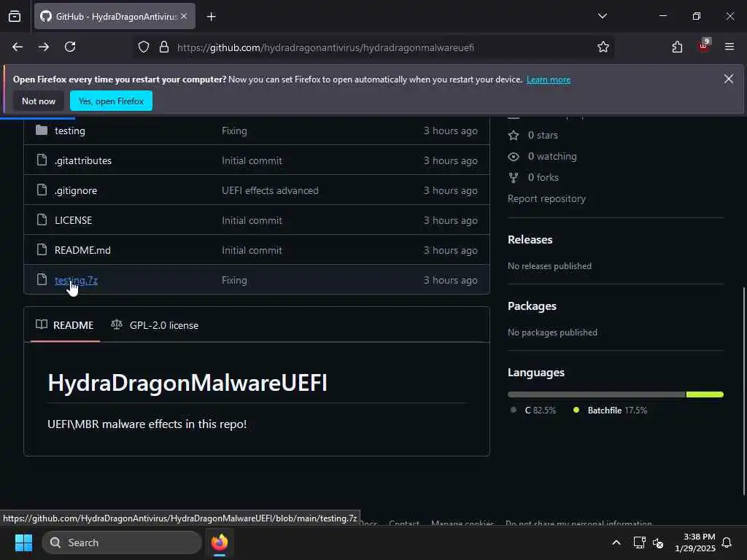Click file icon beside .gitignore
Viewport: 747px width, 560px height.
(42, 190)
